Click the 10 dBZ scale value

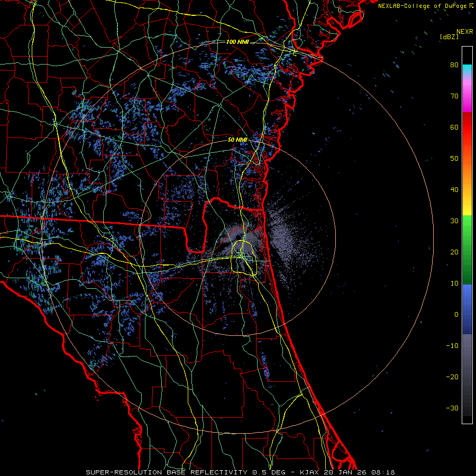click(454, 283)
